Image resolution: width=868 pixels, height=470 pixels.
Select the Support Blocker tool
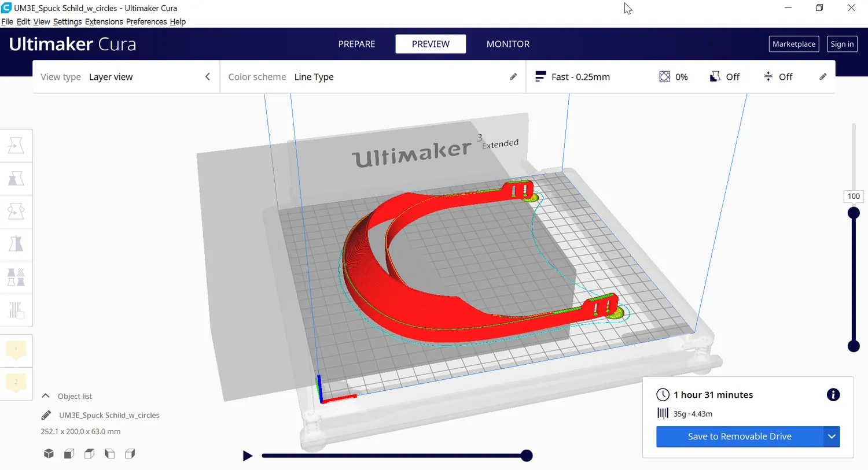click(x=16, y=310)
